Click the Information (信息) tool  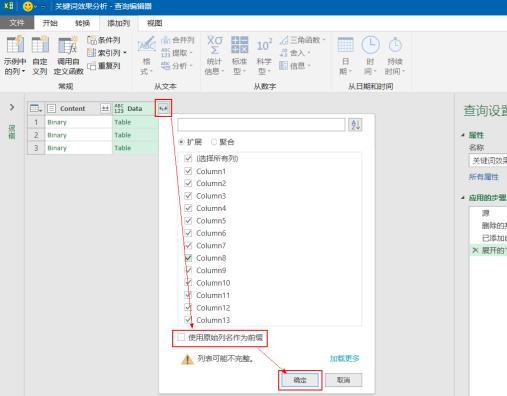pos(295,66)
